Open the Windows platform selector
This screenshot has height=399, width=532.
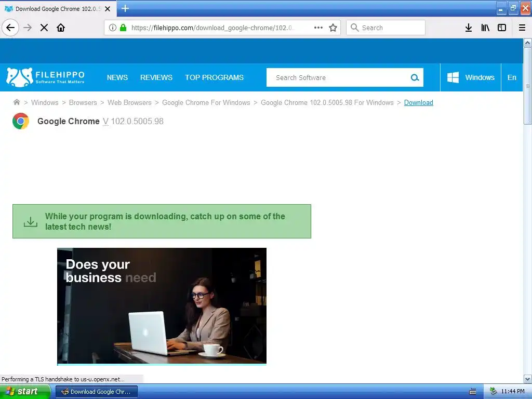[x=471, y=77]
